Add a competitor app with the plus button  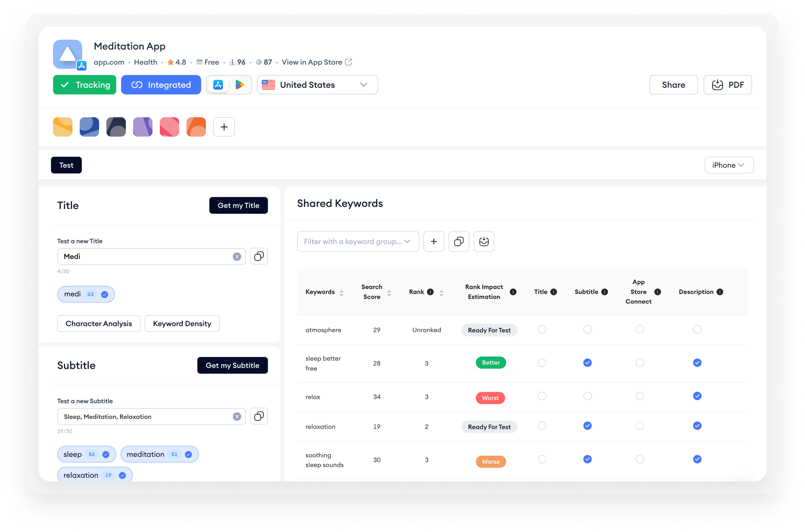point(224,127)
